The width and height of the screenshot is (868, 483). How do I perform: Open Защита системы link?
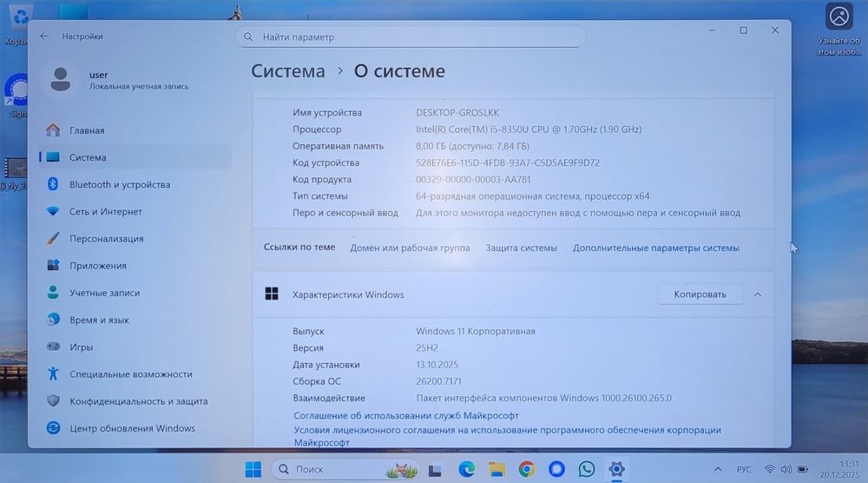[x=521, y=248]
